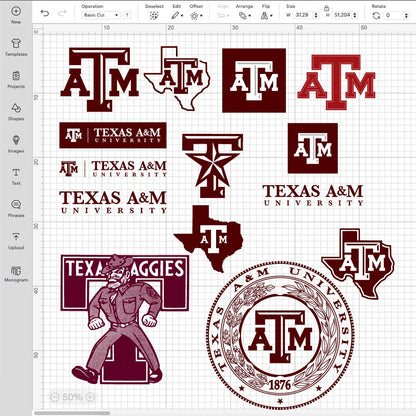Open the Shapes panel
The image size is (416, 416).
click(16, 112)
